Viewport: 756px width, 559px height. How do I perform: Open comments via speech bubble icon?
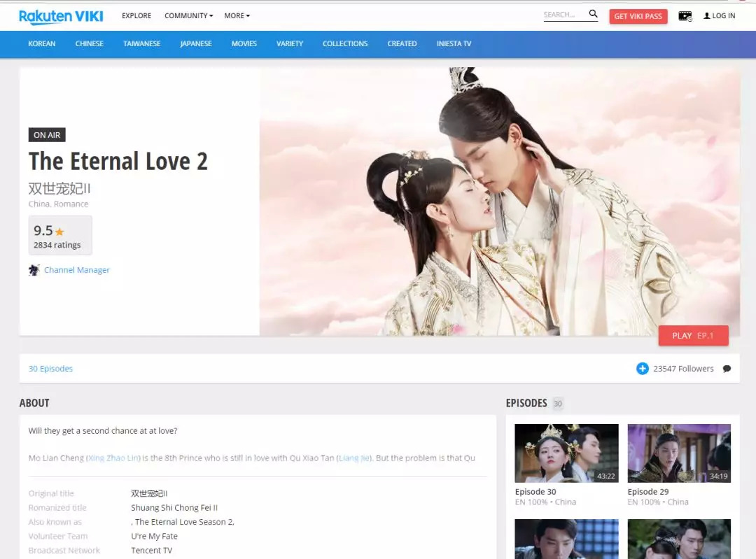click(727, 369)
